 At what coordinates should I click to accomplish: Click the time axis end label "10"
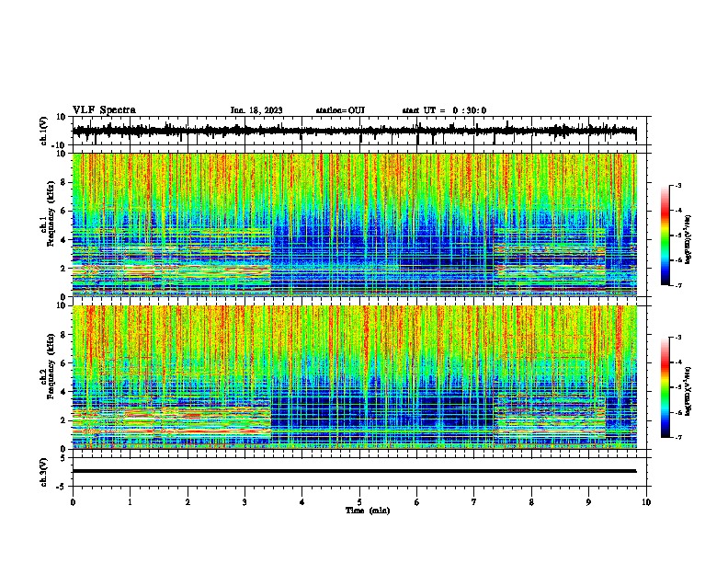(x=646, y=501)
